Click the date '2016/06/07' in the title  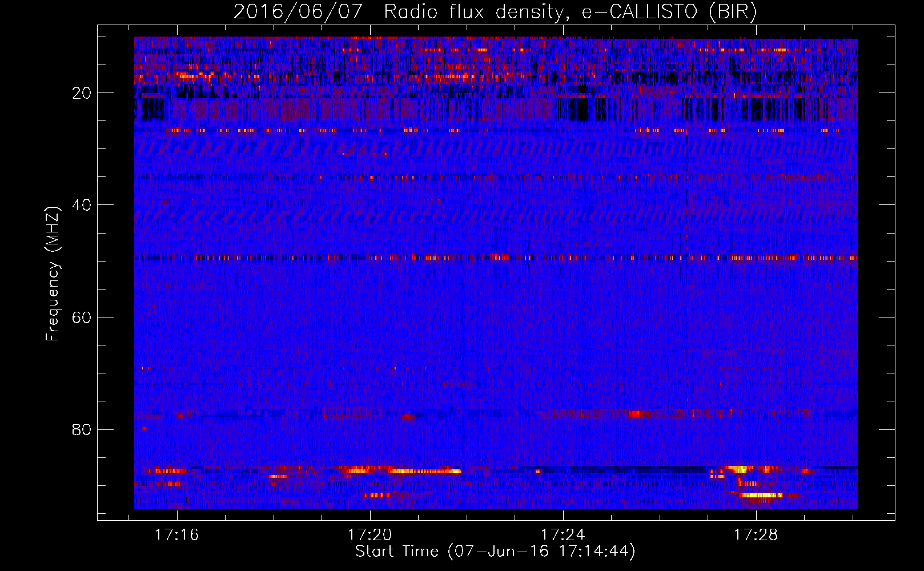(298, 12)
